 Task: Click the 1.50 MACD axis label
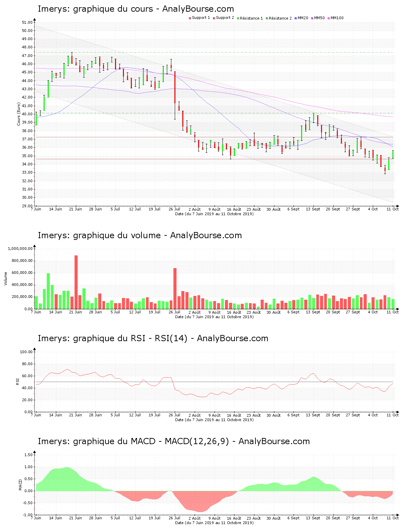29,455
